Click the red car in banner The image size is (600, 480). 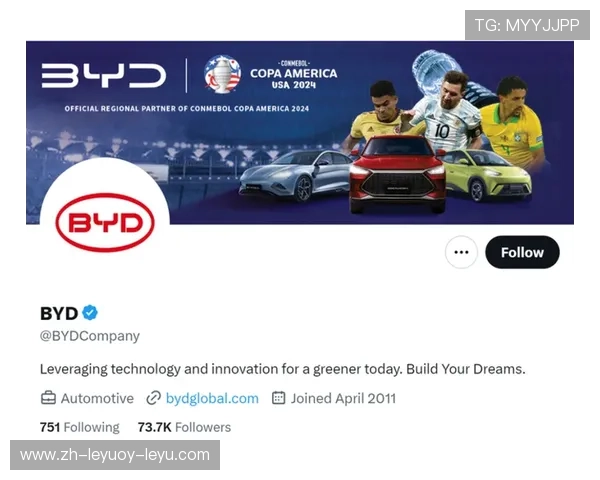point(397,174)
